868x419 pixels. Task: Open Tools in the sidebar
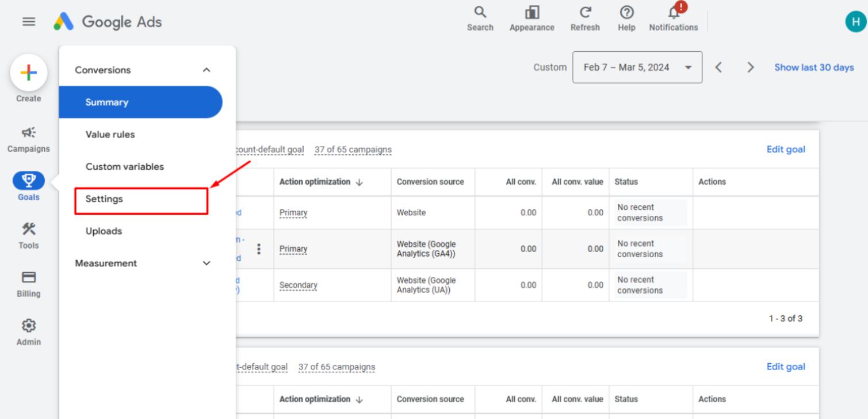(29, 236)
